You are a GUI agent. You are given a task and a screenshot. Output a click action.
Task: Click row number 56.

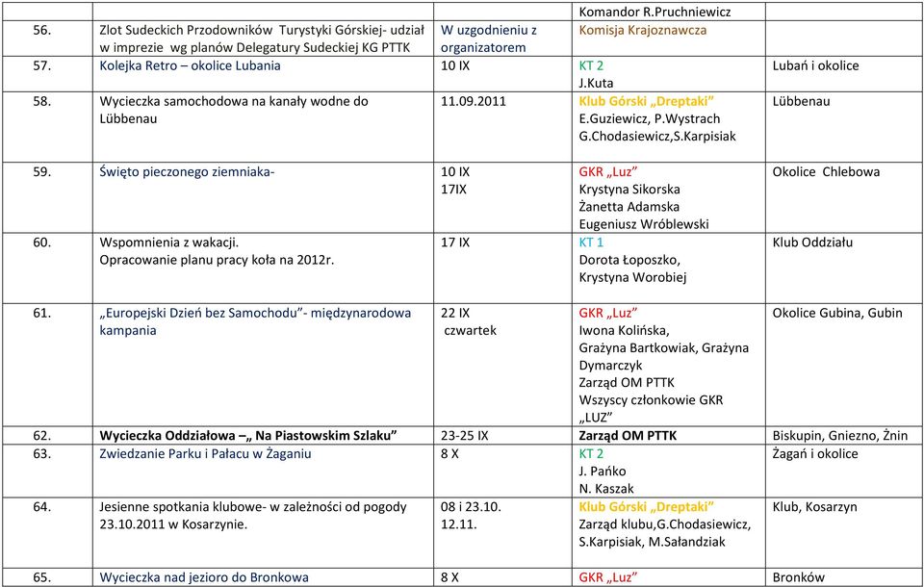click(x=41, y=30)
